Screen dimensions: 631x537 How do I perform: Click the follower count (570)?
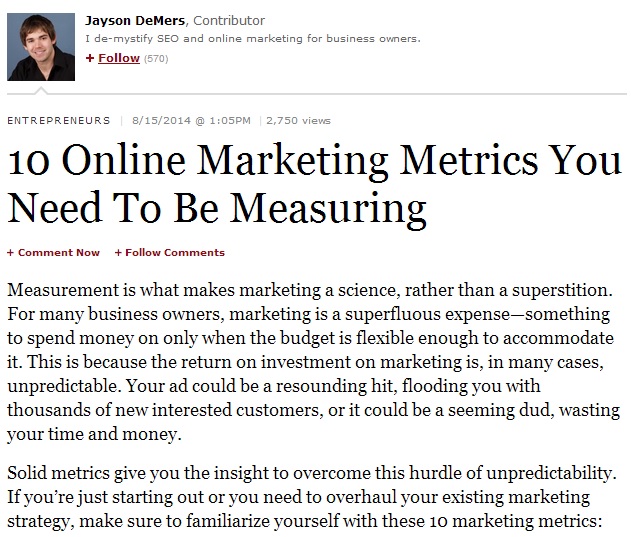(156, 59)
